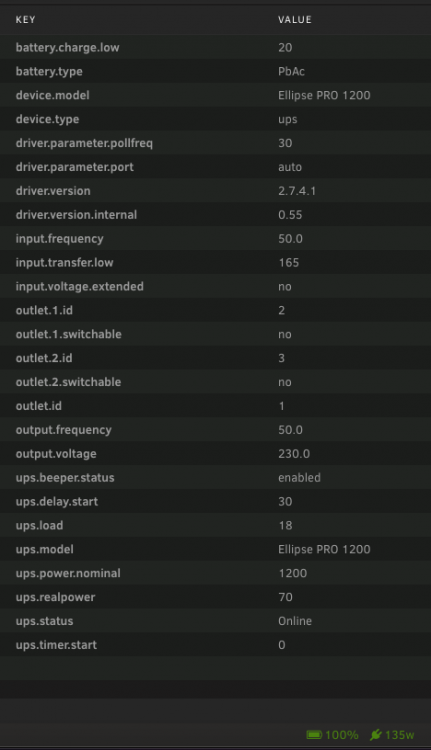Select the ups.timer.start row
This screenshot has width=431, height=750.
coord(215,645)
